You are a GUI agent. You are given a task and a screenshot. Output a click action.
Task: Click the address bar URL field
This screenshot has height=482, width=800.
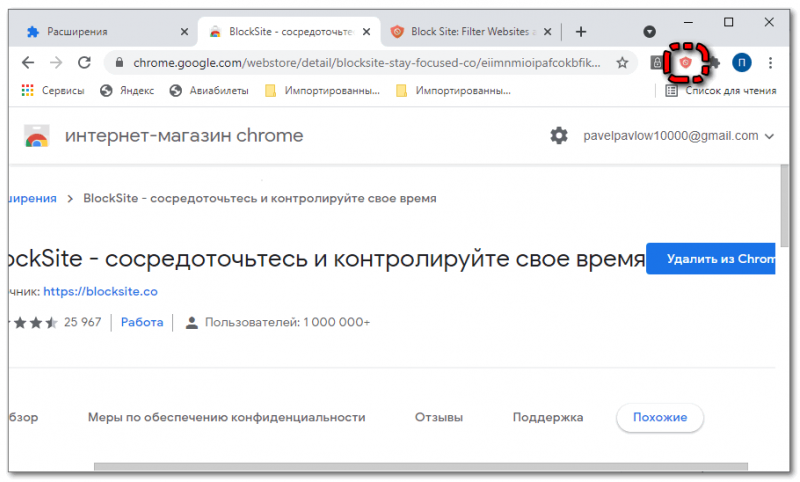click(x=367, y=63)
